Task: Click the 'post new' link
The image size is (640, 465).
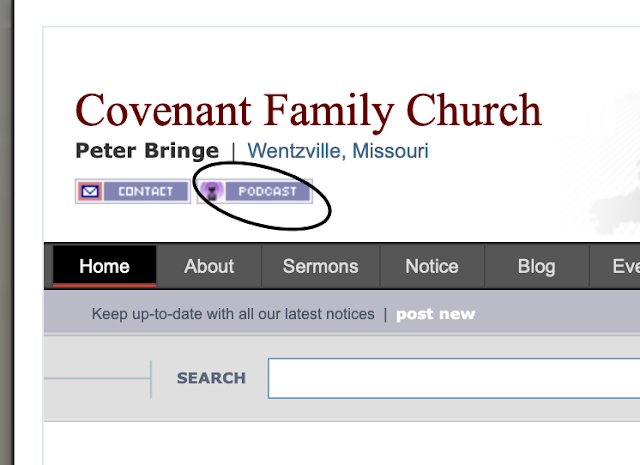Action: click(435, 314)
